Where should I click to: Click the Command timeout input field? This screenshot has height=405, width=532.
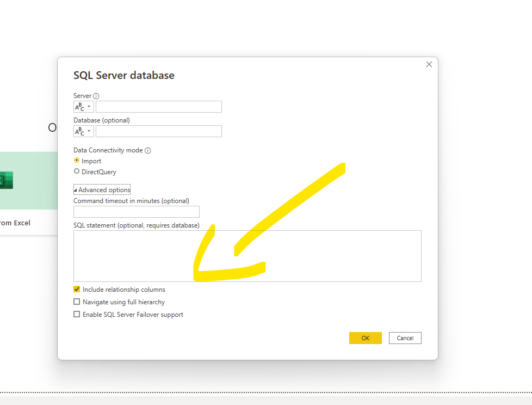pos(137,212)
